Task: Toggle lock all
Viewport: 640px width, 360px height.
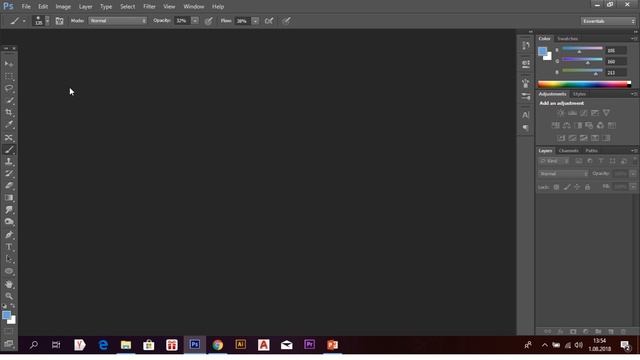Action: pyautogui.click(x=587, y=187)
